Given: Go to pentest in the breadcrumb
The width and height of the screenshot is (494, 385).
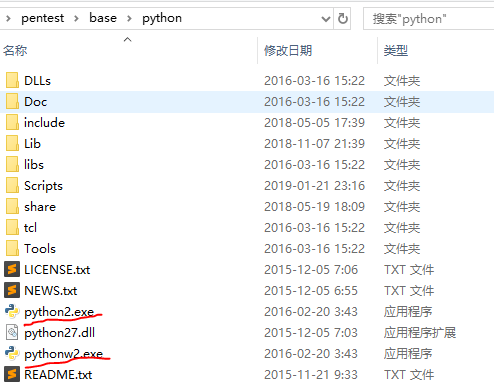Looking at the screenshot, I should pyautogui.click(x=42, y=18).
